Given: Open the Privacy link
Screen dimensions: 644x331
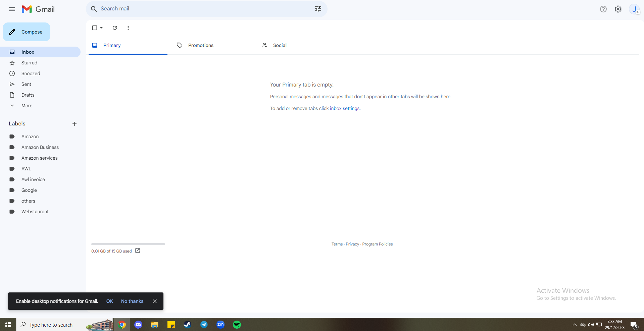Looking at the screenshot, I should click(x=352, y=244).
